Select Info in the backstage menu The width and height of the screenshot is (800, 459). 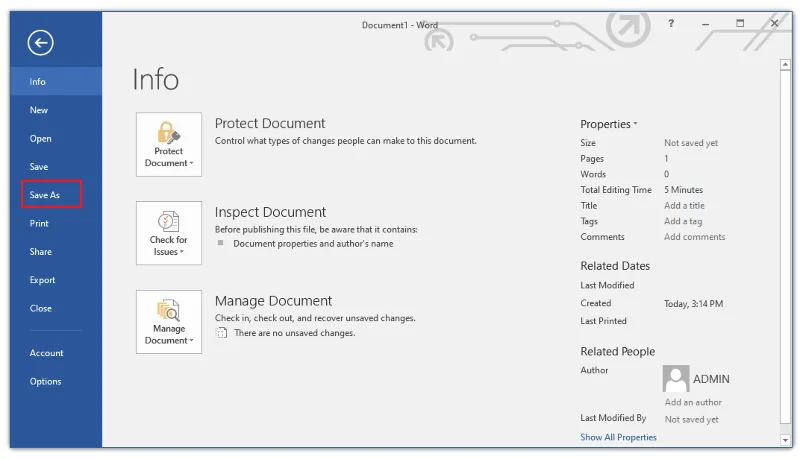(56, 82)
